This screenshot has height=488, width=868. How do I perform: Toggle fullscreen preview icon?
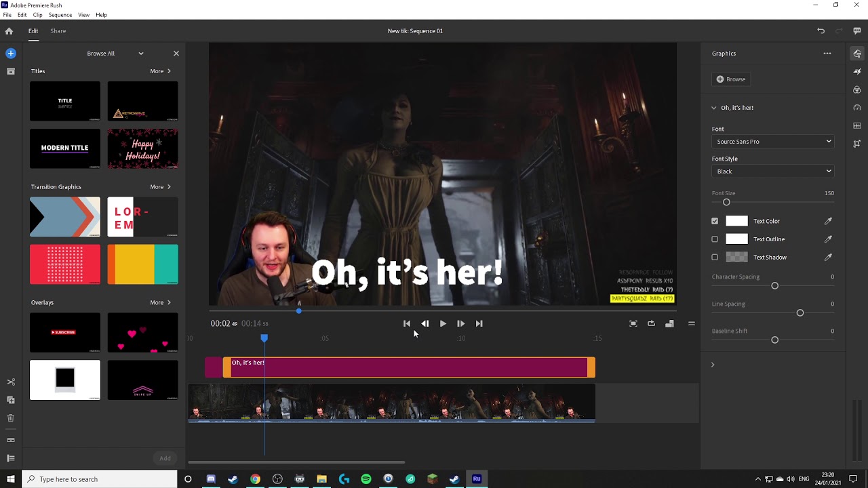pos(633,324)
